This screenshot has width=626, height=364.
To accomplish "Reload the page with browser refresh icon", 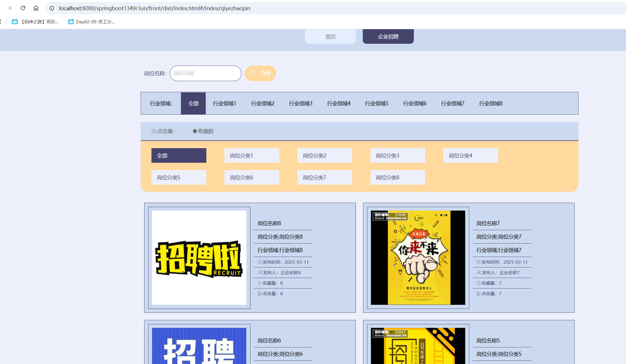I will click(23, 8).
